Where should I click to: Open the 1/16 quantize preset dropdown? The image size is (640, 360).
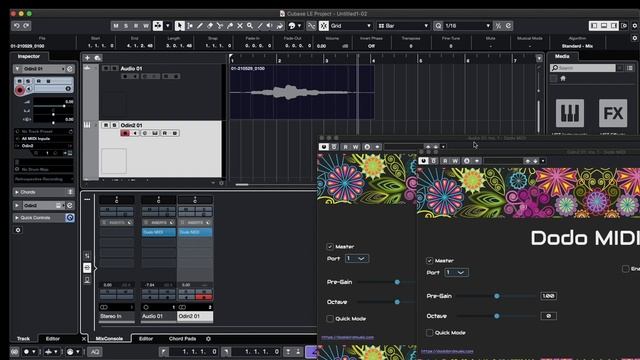coord(467,26)
